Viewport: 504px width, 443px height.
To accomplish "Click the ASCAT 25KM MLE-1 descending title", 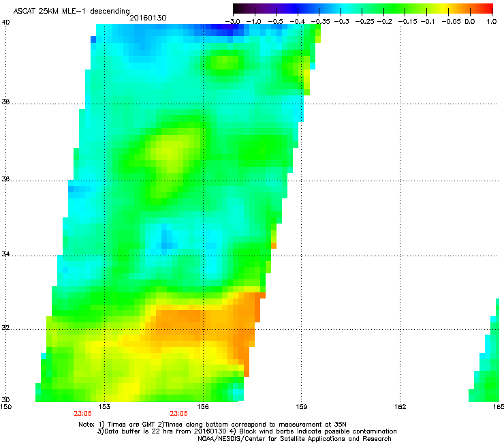I will [x=72, y=11].
